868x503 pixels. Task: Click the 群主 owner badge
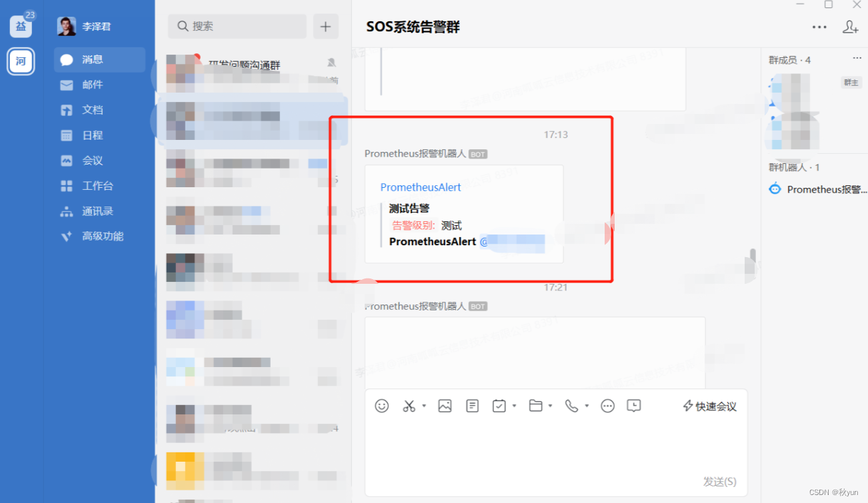[x=851, y=83]
